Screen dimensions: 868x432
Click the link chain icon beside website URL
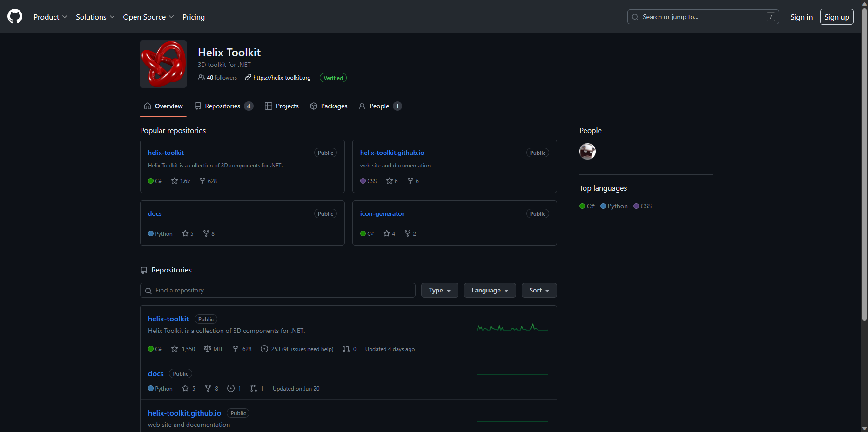248,77
